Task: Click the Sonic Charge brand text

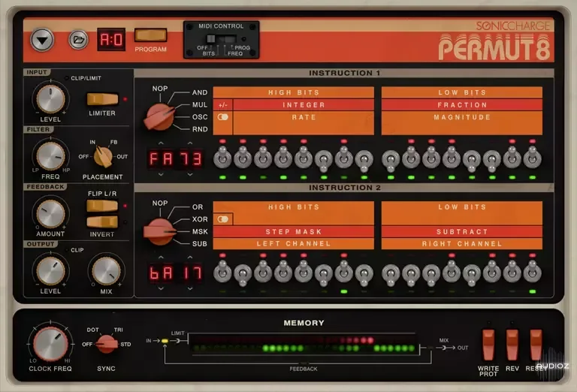Action: [x=513, y=26]
